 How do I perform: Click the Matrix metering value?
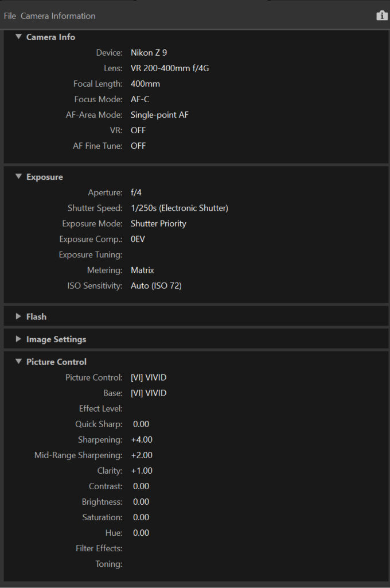(x=142, y=270)
